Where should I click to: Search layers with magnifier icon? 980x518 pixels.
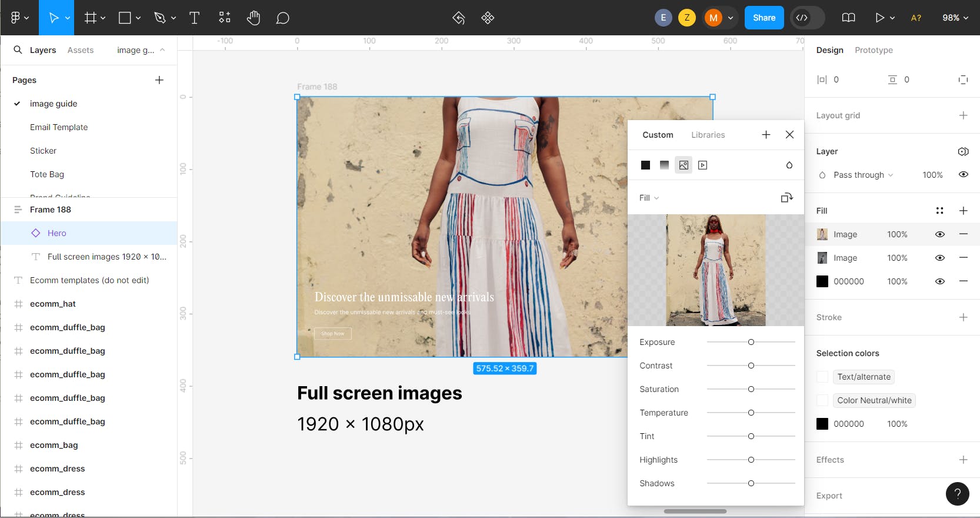(x=18, y=50)
